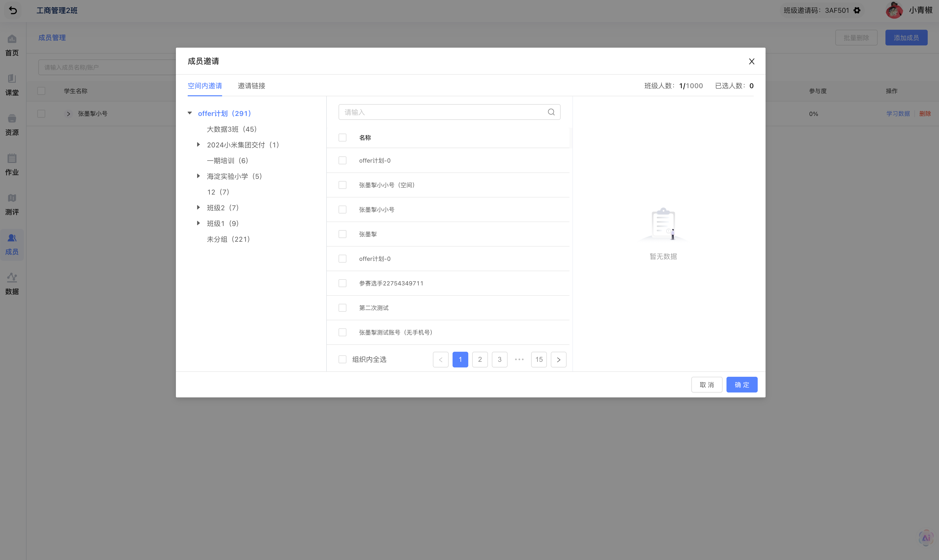Expand the 2024小米集团交付 tree node
This screenshot has height=560, width=939.
tap(198, 144)
